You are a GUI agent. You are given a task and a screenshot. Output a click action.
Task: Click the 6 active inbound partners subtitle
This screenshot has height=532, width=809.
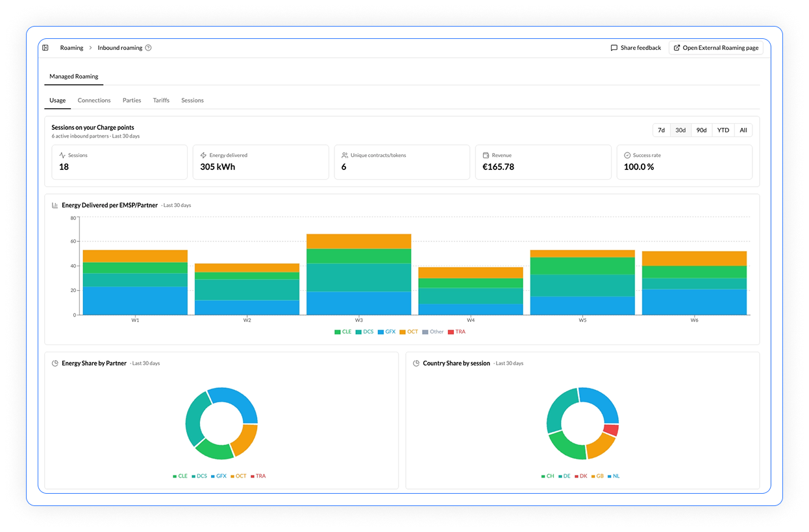point(95,136)
